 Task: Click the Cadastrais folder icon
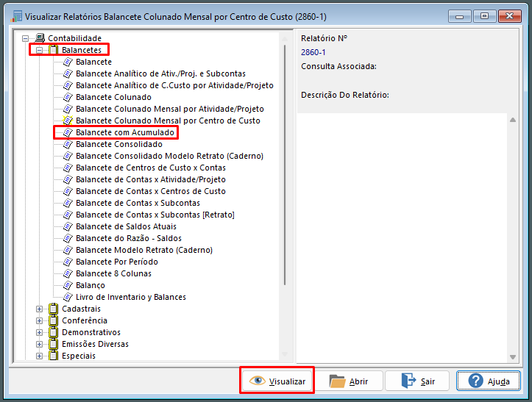53,309
